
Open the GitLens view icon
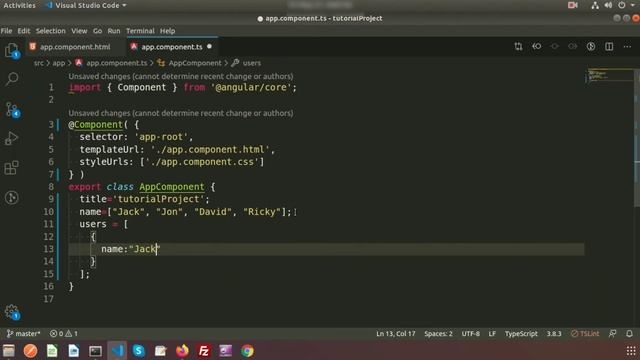click(x=11, y=198)
